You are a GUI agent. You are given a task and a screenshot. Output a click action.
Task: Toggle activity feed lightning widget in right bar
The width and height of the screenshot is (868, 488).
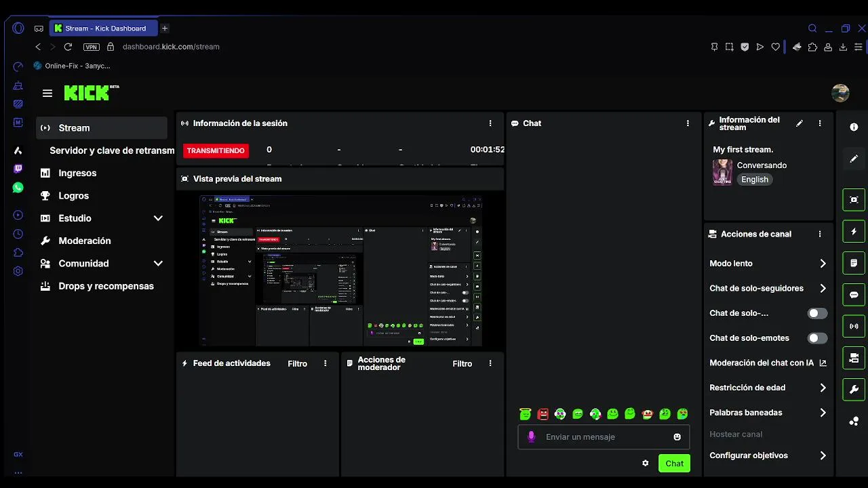coord(854,231)
